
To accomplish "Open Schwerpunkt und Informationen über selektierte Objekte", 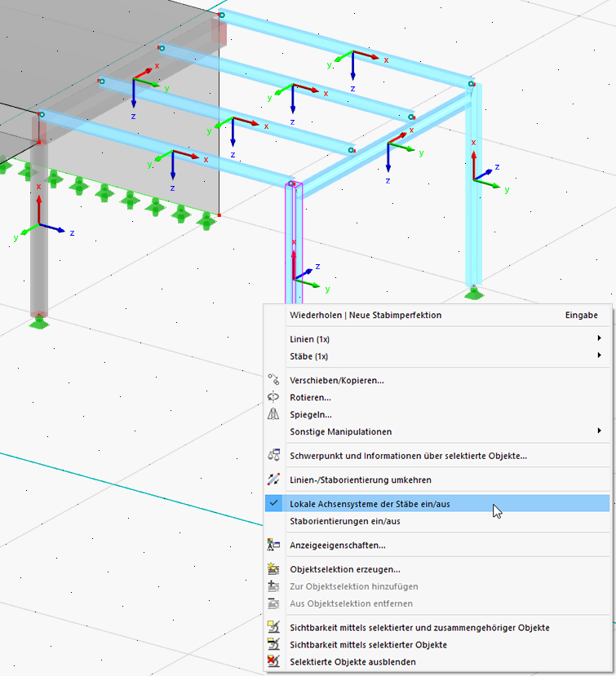I will click(408, 456).
